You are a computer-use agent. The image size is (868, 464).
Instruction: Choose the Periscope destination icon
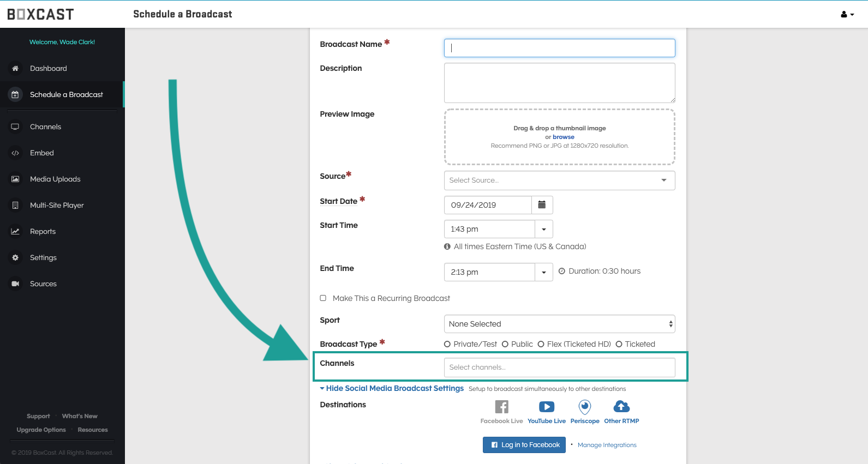584,407
